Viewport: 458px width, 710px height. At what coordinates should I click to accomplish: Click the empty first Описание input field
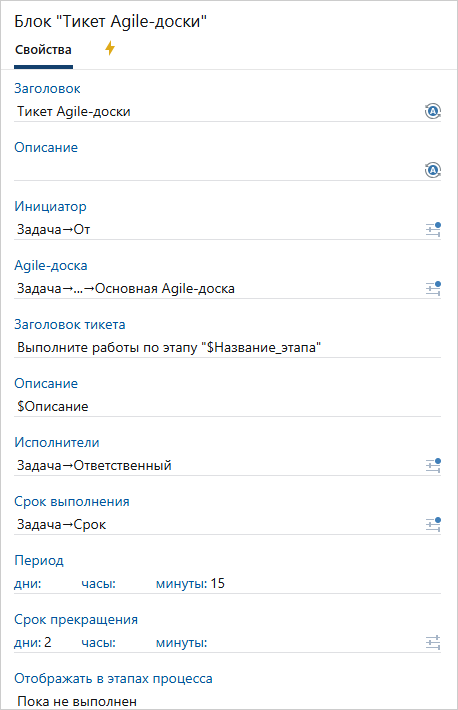[218, 171]
